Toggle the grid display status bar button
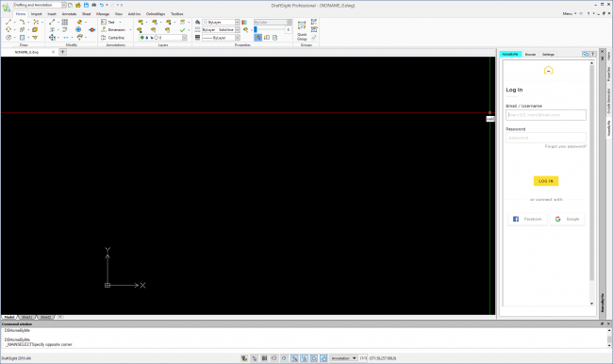This screenshot has height=364, width=613. 264,358
